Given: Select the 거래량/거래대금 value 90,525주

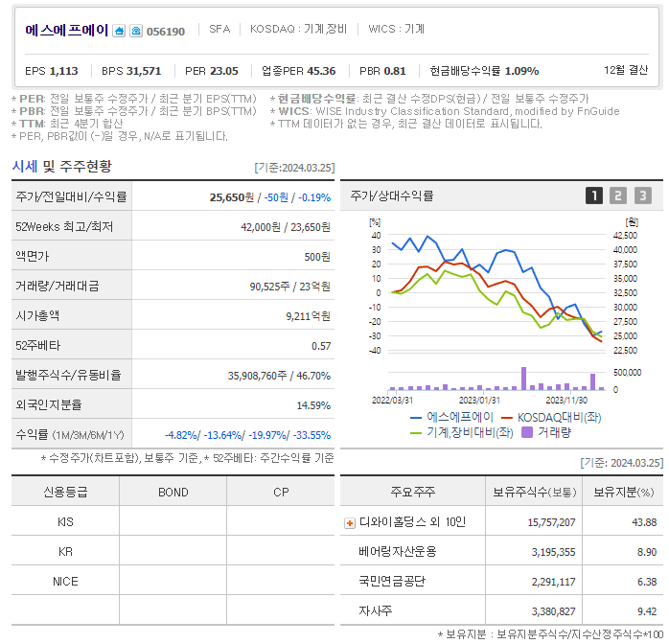Looking at the screenshot, I should coord(269,287).
